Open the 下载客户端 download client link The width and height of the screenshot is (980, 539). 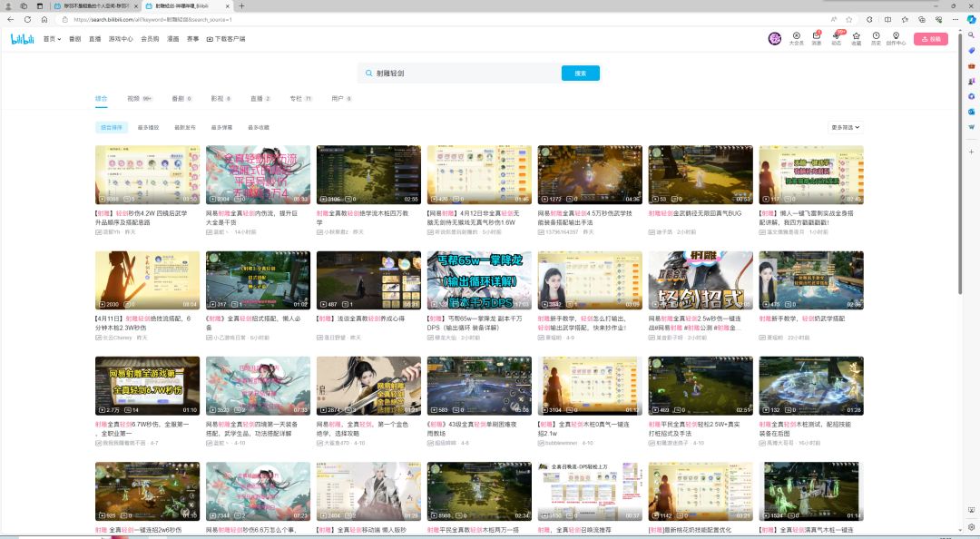click(226, 39)
